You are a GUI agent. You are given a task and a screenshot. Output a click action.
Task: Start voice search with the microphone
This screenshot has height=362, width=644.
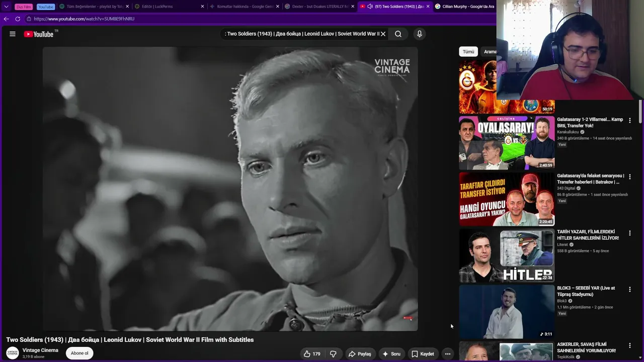click(x=419, y=34)
